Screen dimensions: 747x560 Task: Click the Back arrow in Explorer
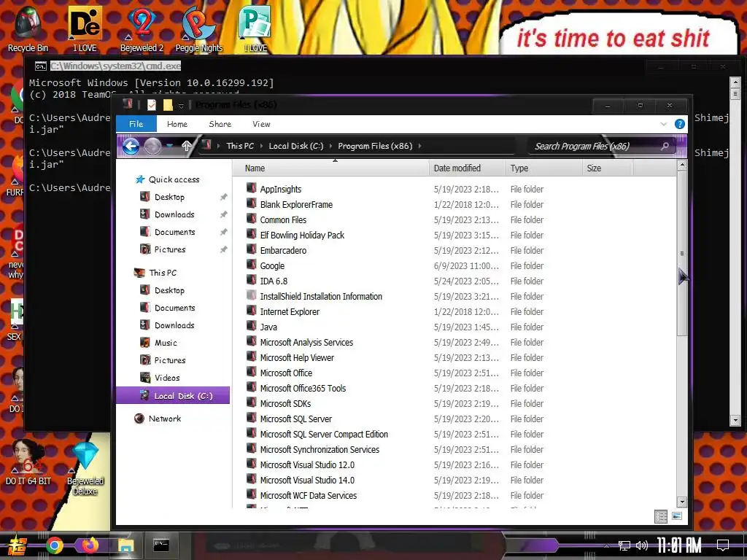tap(131, 146)
